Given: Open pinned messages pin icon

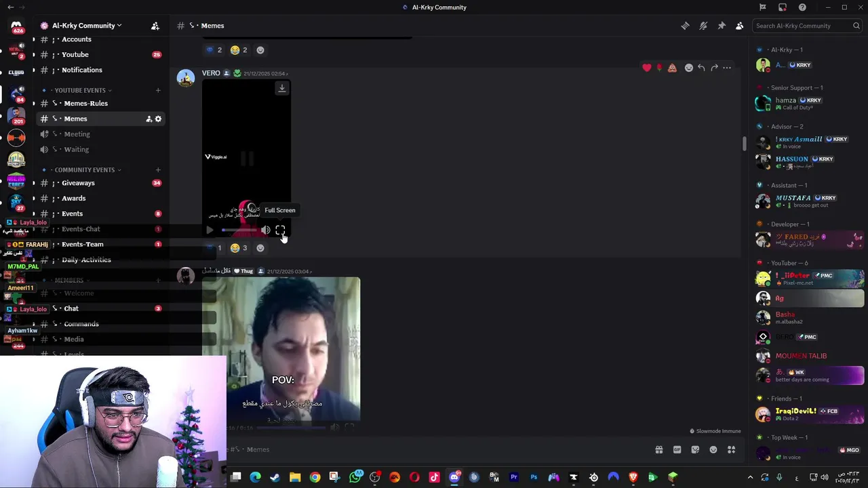Looking at the screenshot, I should tap(722, 26).
